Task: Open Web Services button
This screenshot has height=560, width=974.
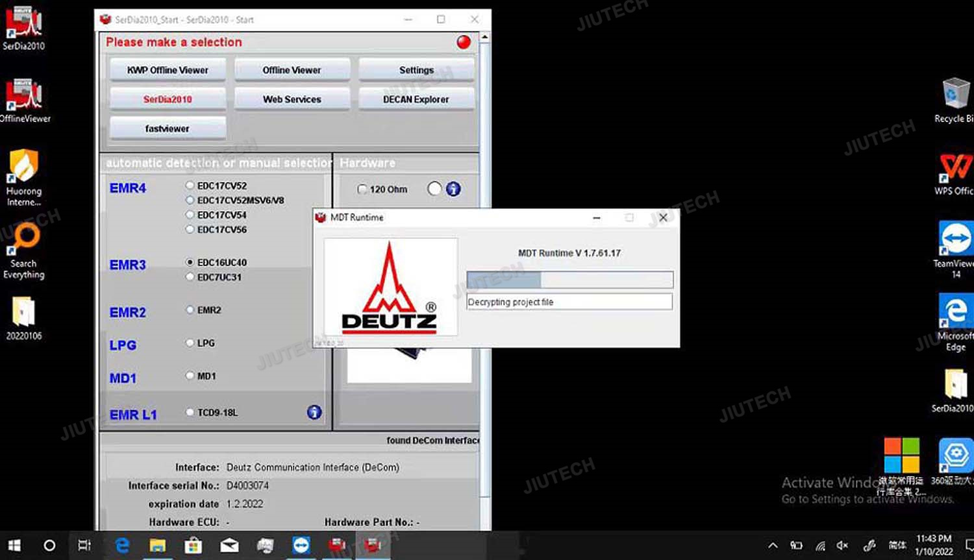Action: coord(292,99)
